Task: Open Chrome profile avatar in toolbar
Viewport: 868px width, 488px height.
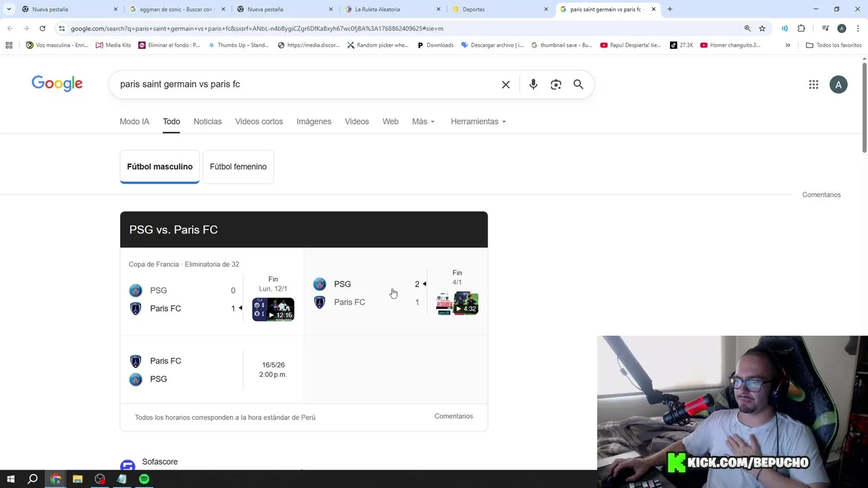Action: coord(842,28)
